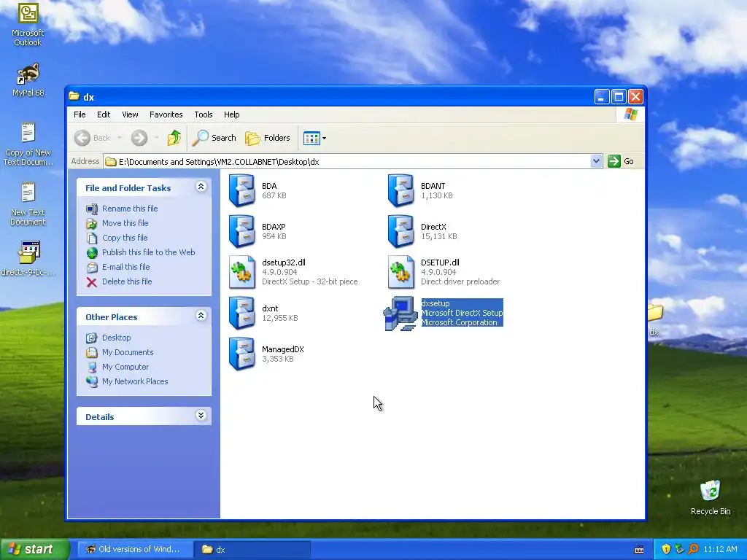
Task: Open the Help menu
Action: [231, 114]
